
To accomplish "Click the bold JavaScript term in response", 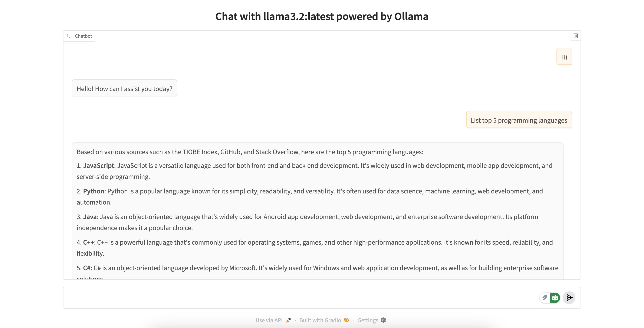I will pos(99,165).
